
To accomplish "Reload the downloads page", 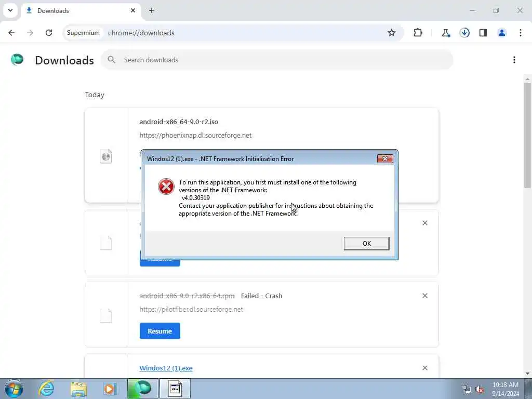I will pos(49,33).
